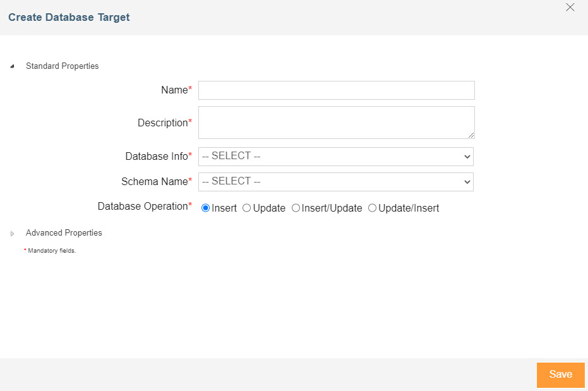Click the Database Info label
Image resolution: width=588 pixels, height=391 pixels.
(x=157, y=156)
